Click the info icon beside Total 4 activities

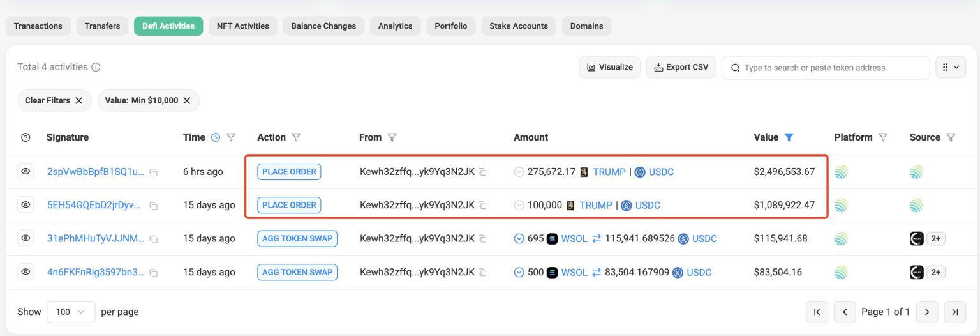click(x=96, y=67)
